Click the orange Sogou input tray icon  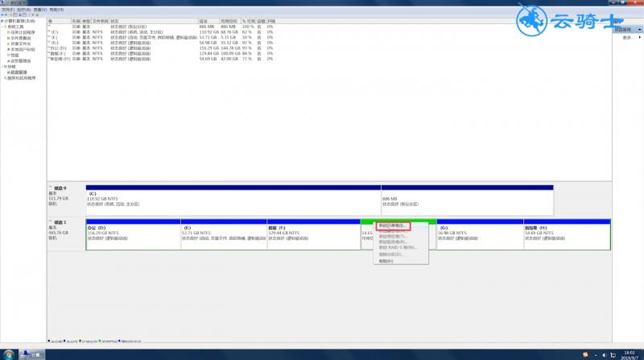[585, 354]
